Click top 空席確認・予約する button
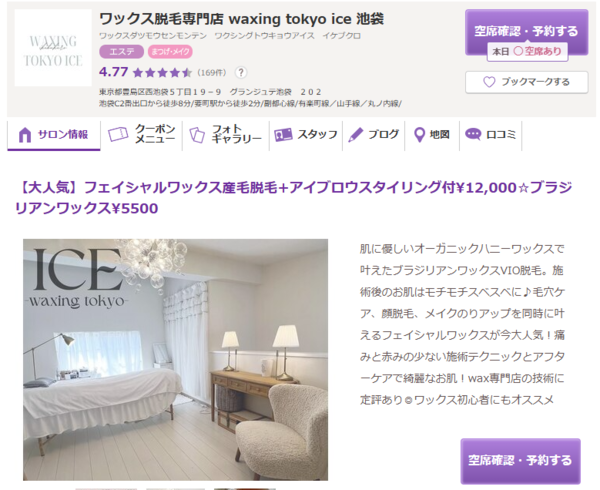 (527, 33)
